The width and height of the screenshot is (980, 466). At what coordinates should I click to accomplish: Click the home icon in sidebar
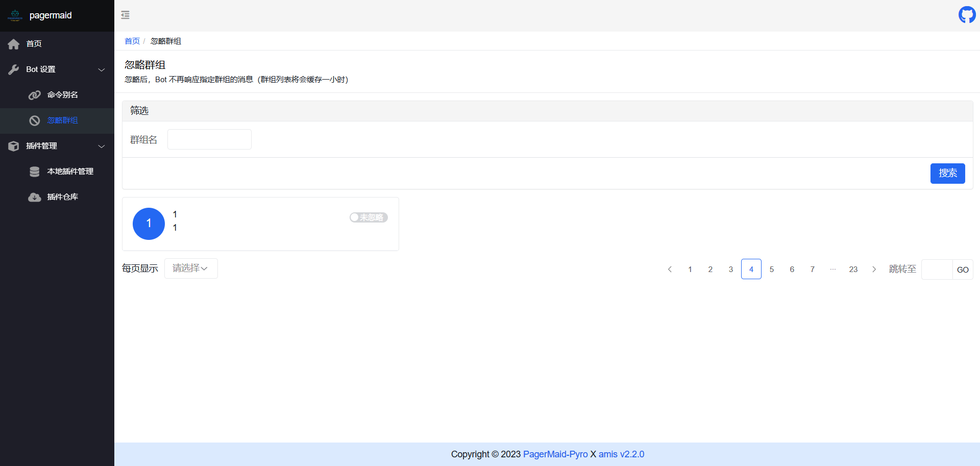click(x=14, y=44)
